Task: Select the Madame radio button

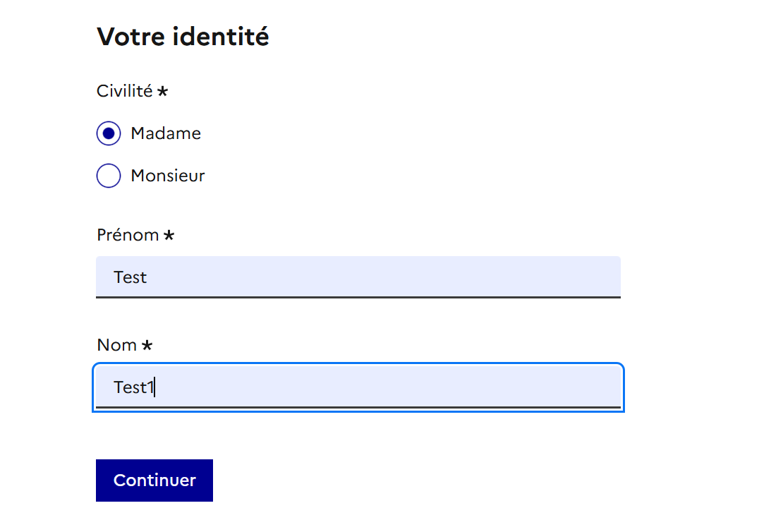Action: pos(109,133)
